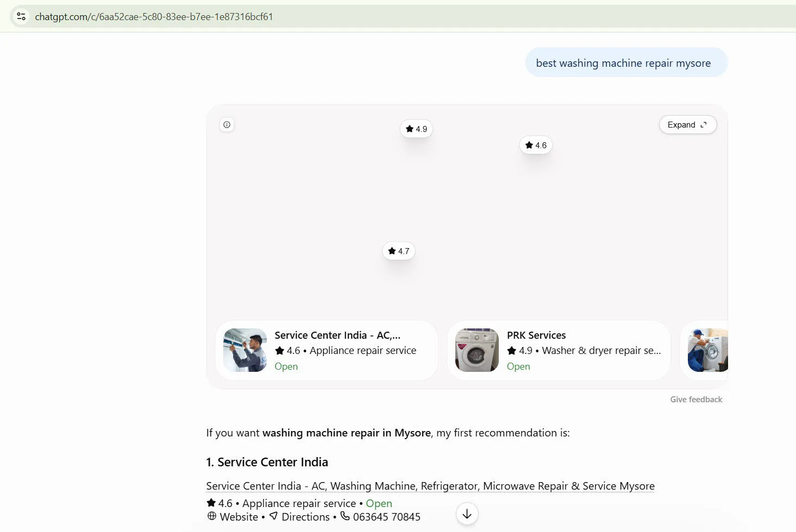Open the Service Center India thumbnail image

[x=245, y=350]
